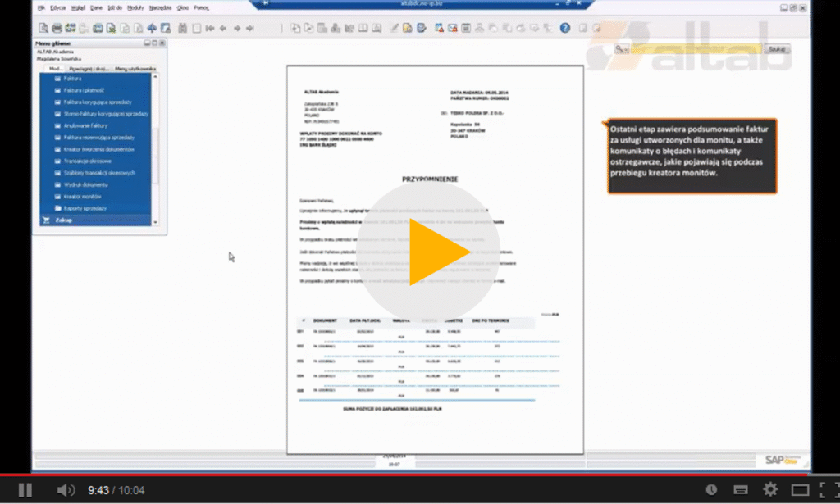The height and width of the screenshot is (504, 840).
Task: Open YouTube playback settings gear
Action: coord(769,489)
